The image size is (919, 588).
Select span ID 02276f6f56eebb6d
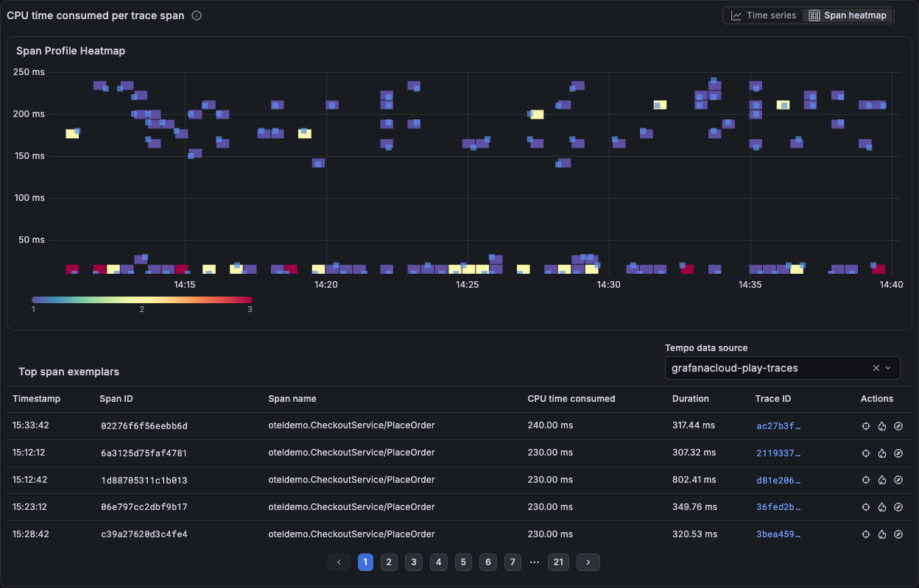pyautogui.click(x=144, y=426)
